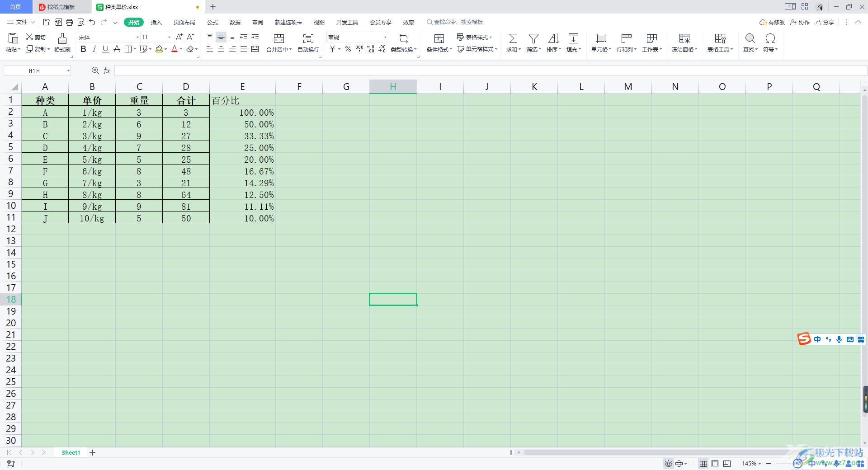Align cell text to the right
Image resolution: width=868 pixels, height=470 pixels.
(x=232, y=49)
